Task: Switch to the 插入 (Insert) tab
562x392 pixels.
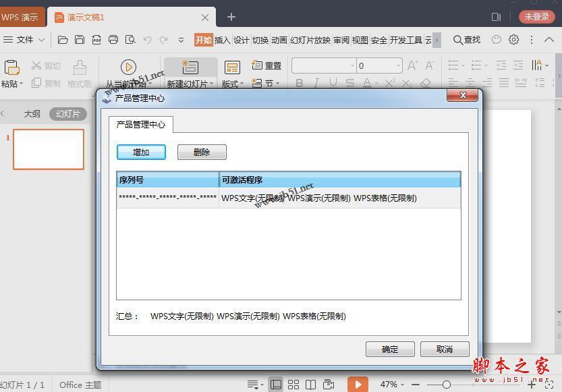Action: (x=222, y=40)
